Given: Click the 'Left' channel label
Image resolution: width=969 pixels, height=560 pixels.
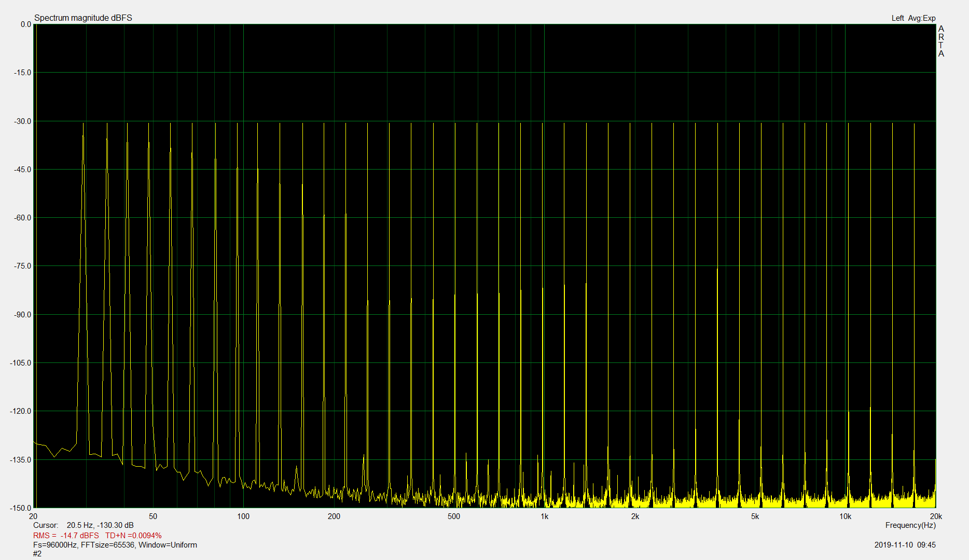Looking at the screenshot, I should tap(897, 18).
